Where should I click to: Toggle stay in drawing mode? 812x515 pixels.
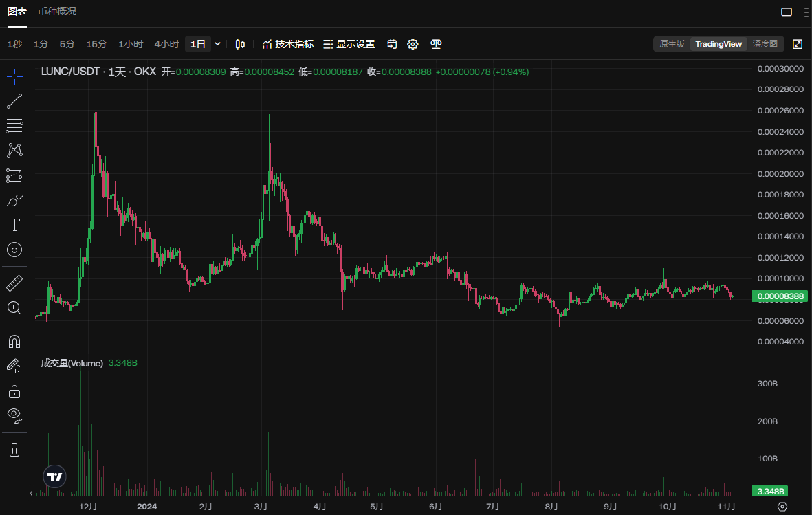[x=14, y=366]
